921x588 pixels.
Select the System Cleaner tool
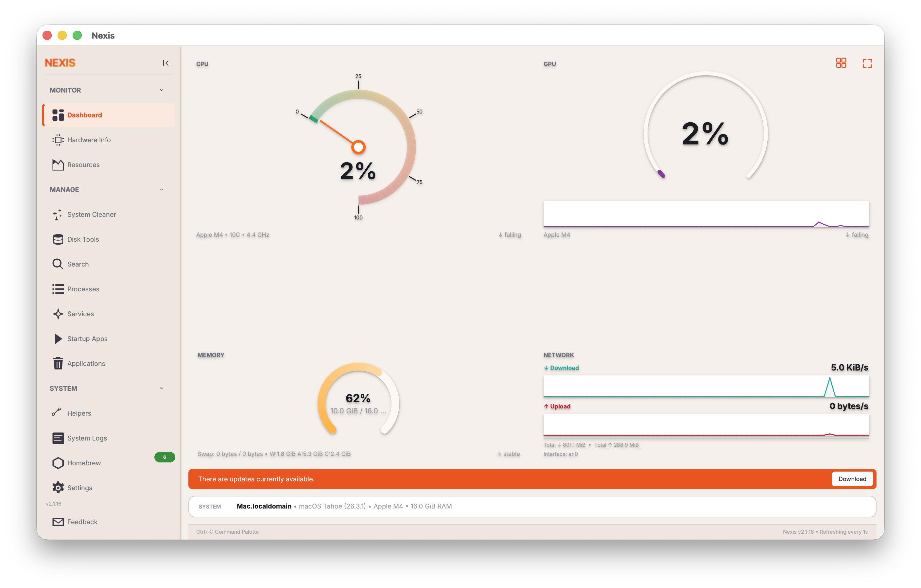pos(92,214)
